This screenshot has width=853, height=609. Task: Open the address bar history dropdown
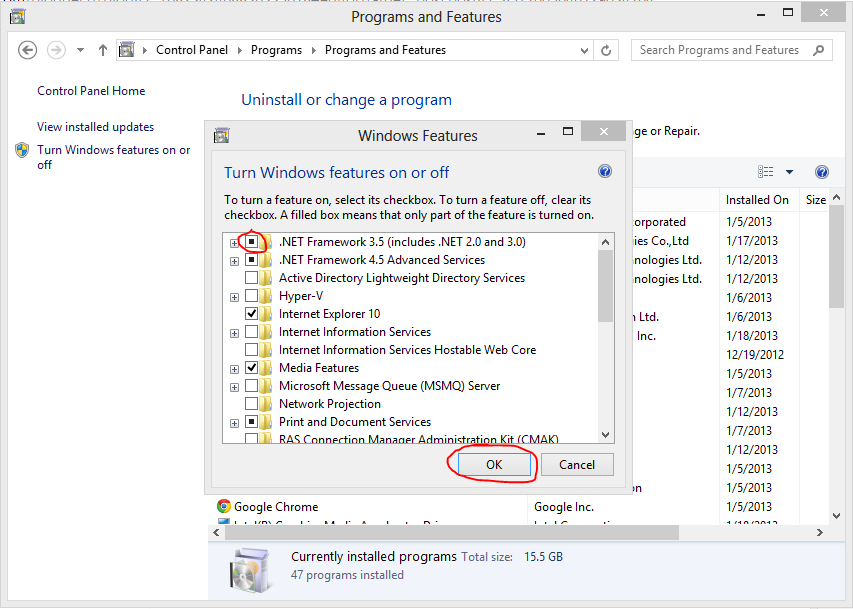pos(584,51)
